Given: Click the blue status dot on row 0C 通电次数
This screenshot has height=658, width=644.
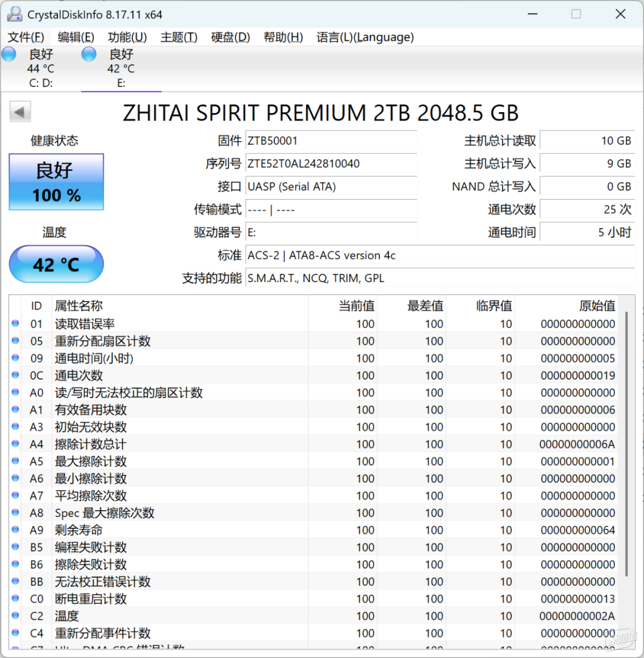Looking at the screenshot, I should click(x=16, y=375).
